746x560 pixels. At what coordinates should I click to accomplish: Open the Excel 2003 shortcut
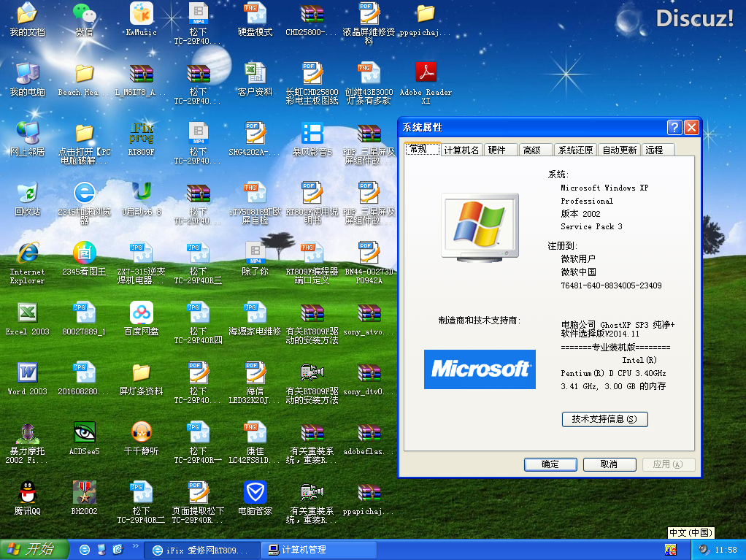(27, 313)
